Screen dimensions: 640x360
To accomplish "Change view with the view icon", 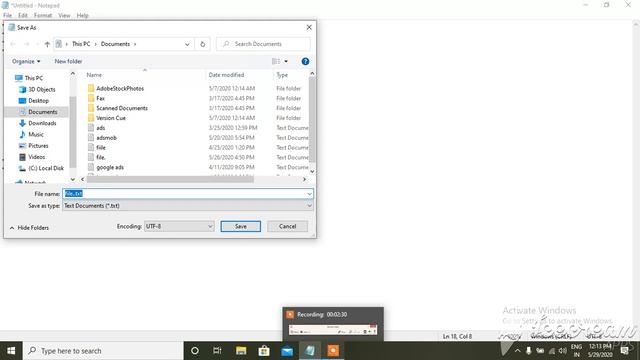I will click(x=276, y=61).
